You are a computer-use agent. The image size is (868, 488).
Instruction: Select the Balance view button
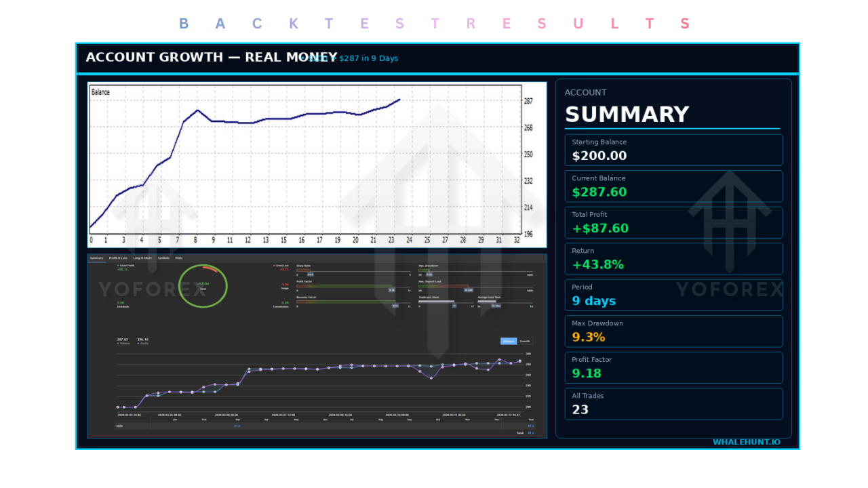click(x=509, y=342)
